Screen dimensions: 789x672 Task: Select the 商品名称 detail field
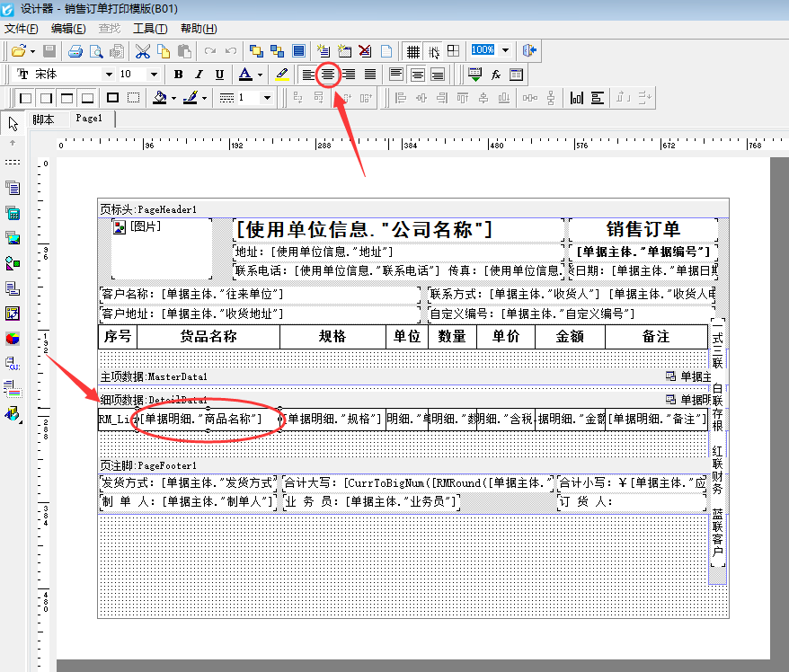[207, 419]
